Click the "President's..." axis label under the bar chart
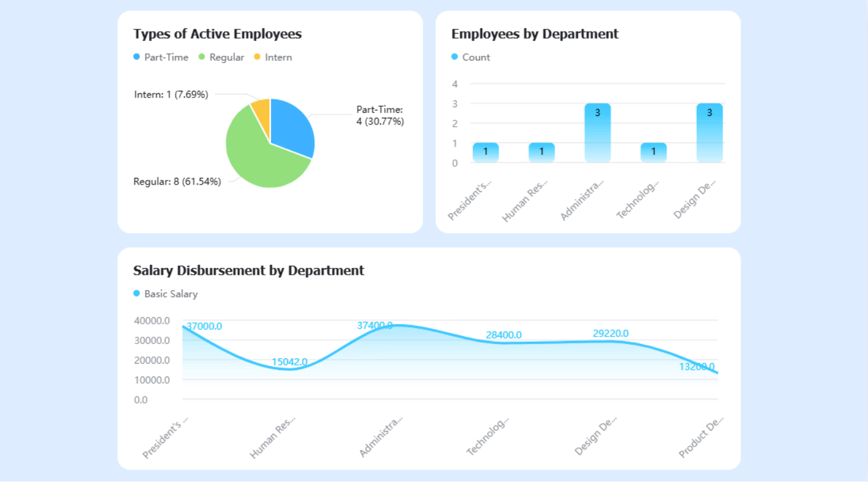868x482 pixels. [x=470, y=200]
